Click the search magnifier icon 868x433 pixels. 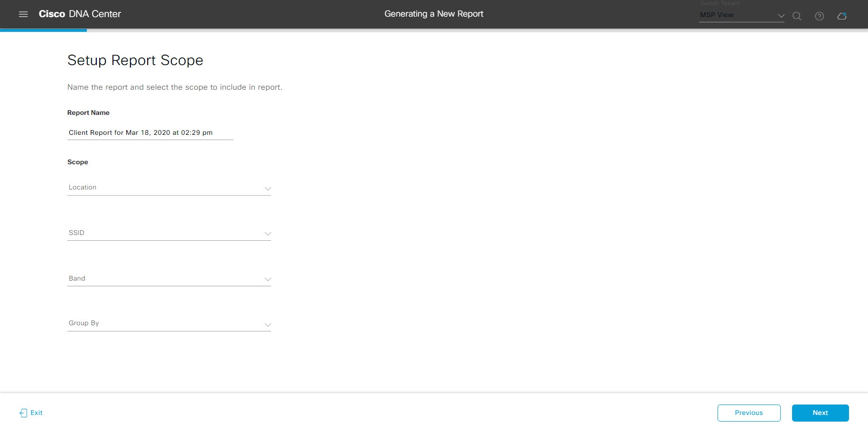pyautogui.click(x=797, y=16)
